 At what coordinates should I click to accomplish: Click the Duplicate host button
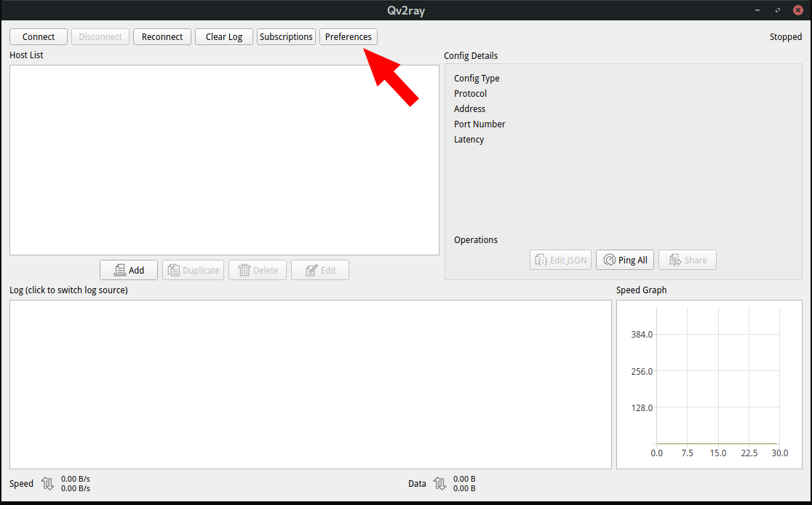(x=193, y=270)
